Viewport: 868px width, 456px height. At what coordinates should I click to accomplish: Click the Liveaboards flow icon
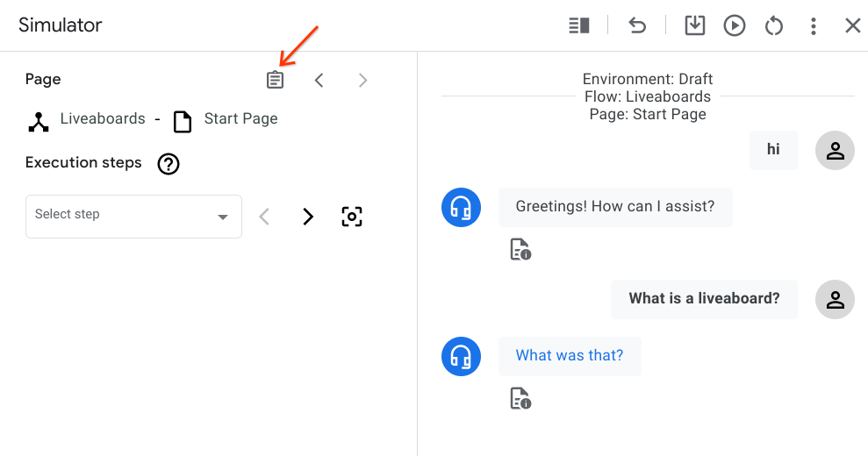coord(39,120)
